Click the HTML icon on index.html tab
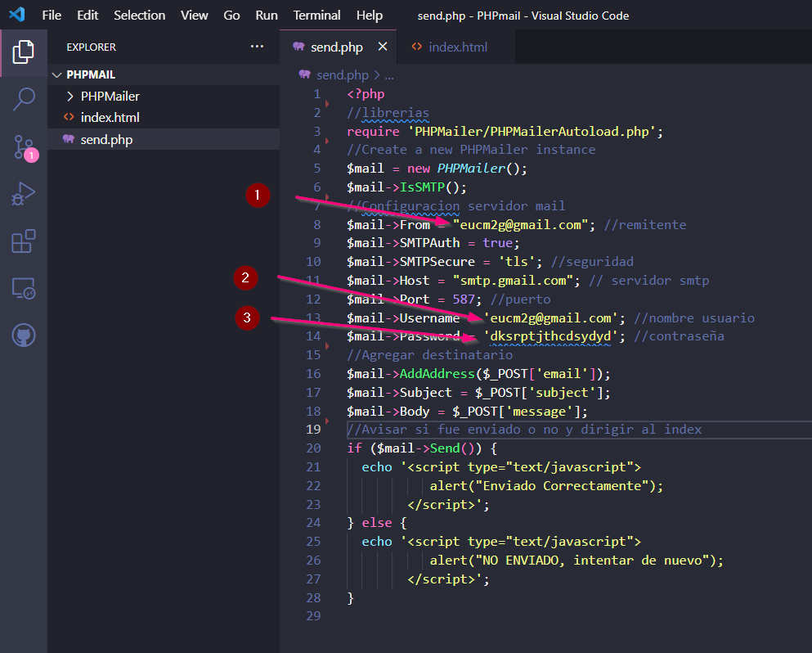812x653 pixels. pos(416,47)
